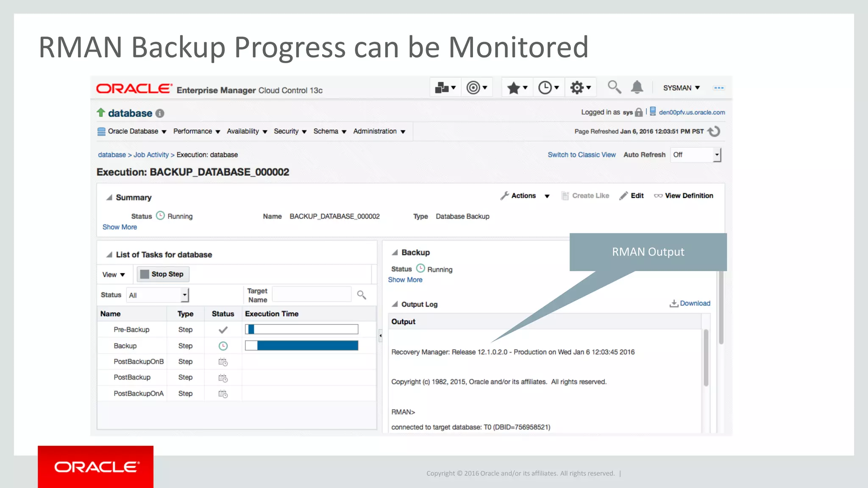Viewport: 868px width, 488px height.
Task: Click the Pre-Backup succeeded checkmark icon
Action: [223, 330]
